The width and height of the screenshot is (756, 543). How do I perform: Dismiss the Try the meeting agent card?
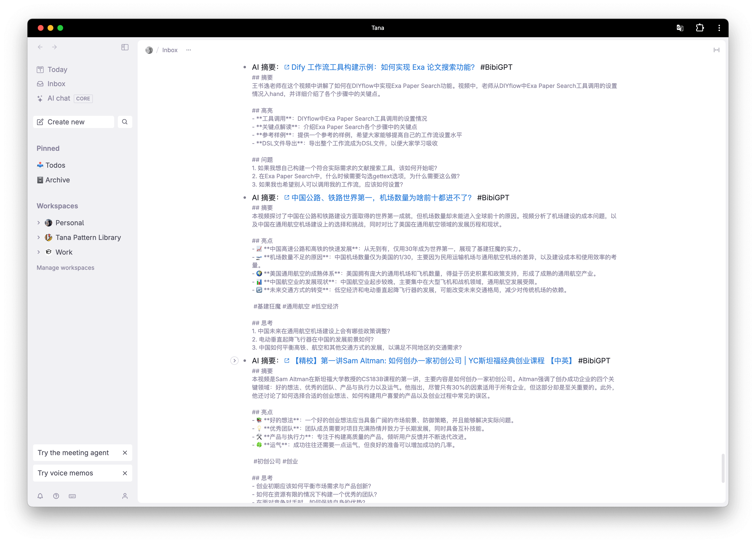point(125,453)
